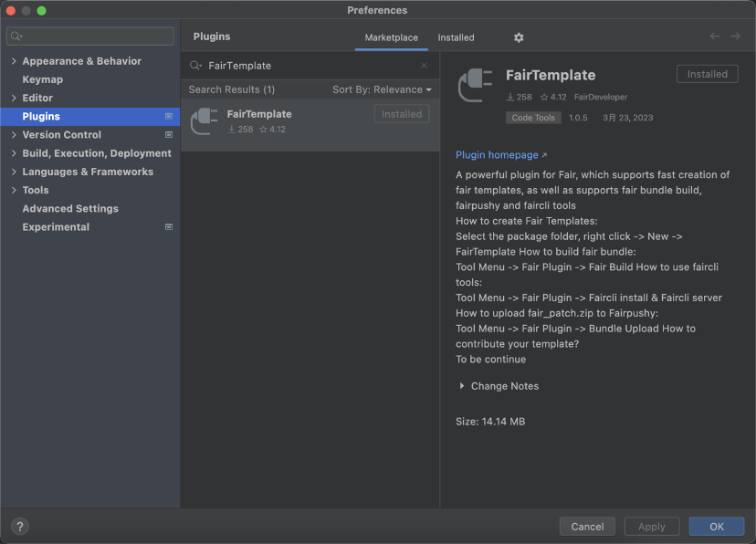Click the help question mark button
The width and height of the screenshot is (756, 544).
[x=20, y=526]
